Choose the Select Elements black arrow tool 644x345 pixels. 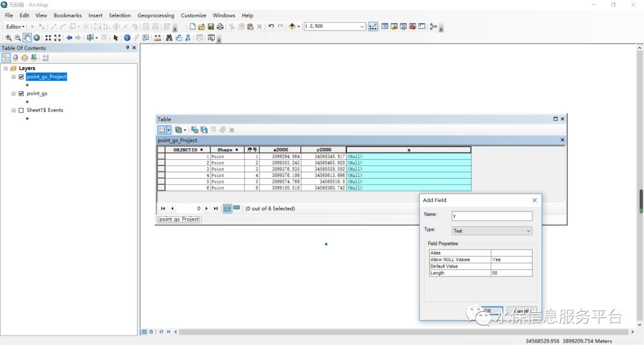pyautogui.click(x=116, y=38)
